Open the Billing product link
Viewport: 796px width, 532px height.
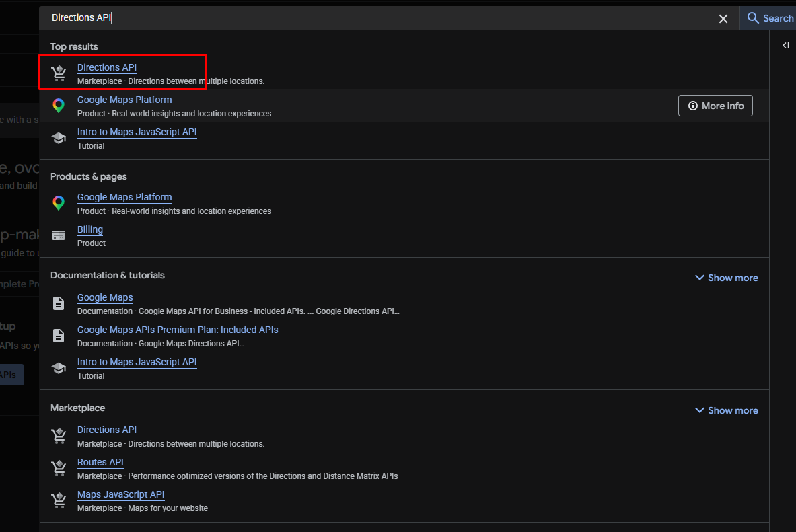pyautogui.click(x=90, y=229)
